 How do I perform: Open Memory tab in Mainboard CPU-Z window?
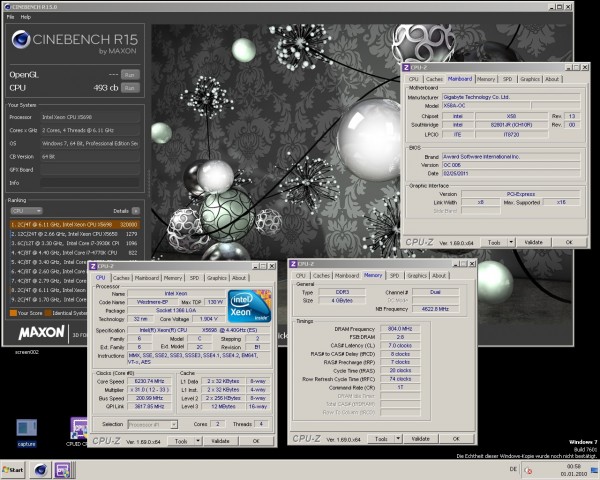(x=486, y=79)
